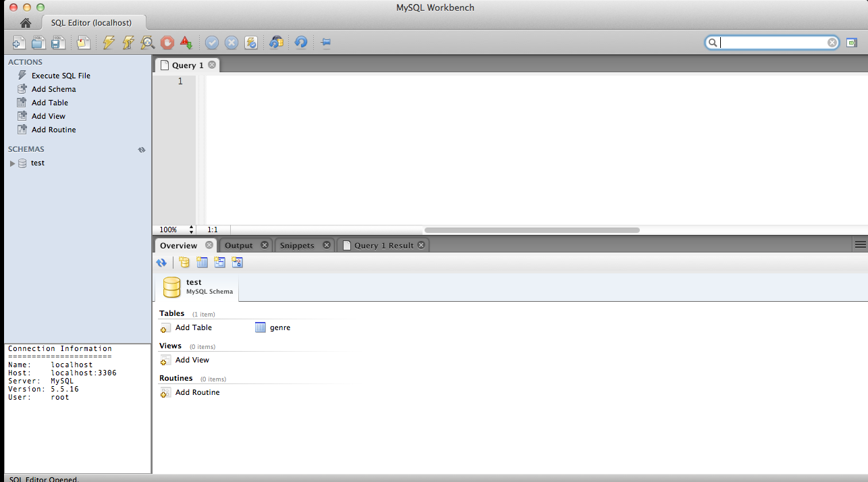
Task: Toggle auto-commit mode icon
Action: pyautogui.click(x=251, y=43)
